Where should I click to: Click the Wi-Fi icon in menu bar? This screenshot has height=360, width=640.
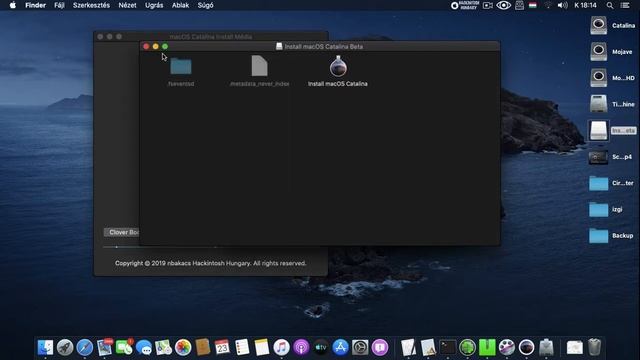click(x=548, y=5)
